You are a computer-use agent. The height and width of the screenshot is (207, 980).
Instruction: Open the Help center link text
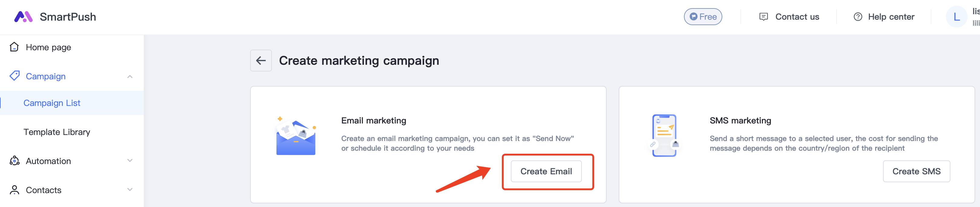pos(891,17)
